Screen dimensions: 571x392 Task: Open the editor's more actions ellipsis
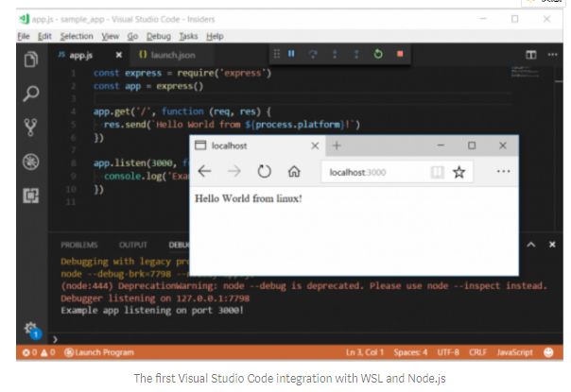[552, 56]
